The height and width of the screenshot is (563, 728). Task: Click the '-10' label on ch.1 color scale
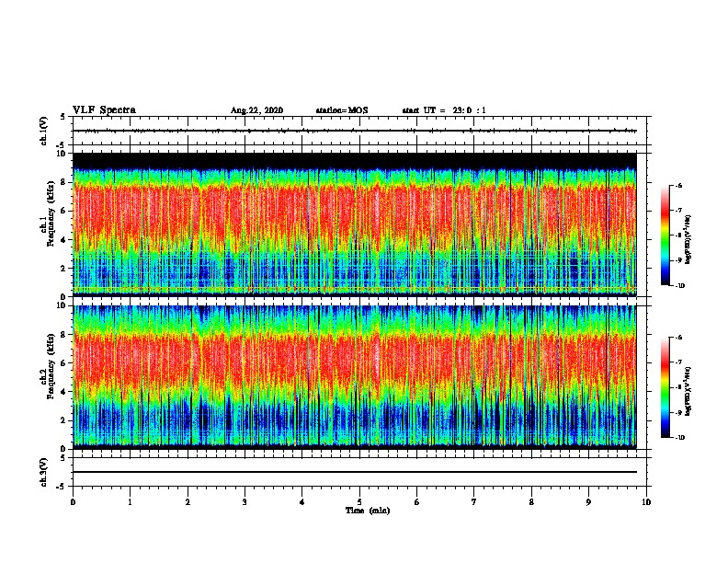click(x=680, y=286)
